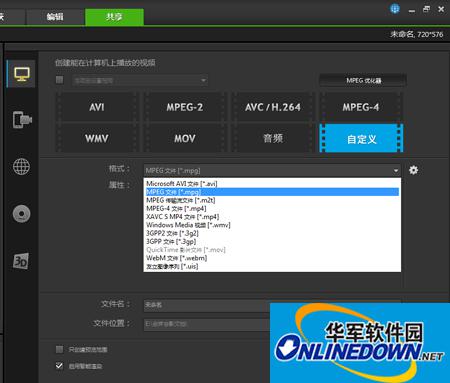Choose the 自定义 custom format button

coord(361,138)
